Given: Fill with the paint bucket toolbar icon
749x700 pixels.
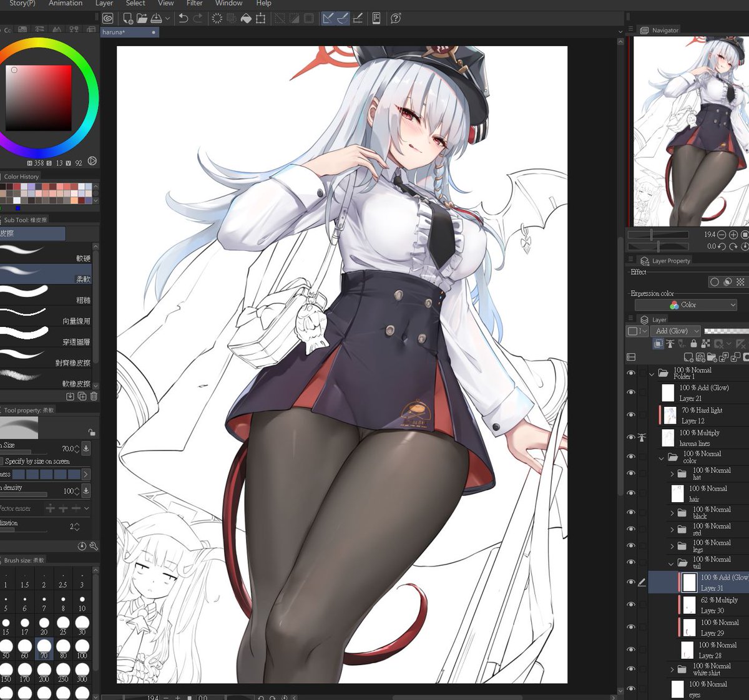Looking at the screenshot, I should coord(247,19).
